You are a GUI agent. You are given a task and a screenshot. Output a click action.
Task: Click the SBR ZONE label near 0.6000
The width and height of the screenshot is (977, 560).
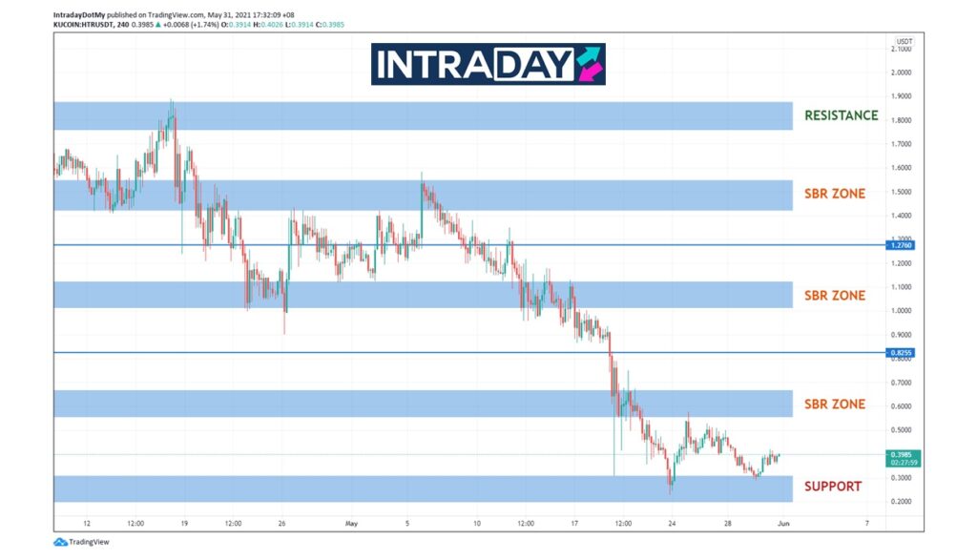coord(834,404)
